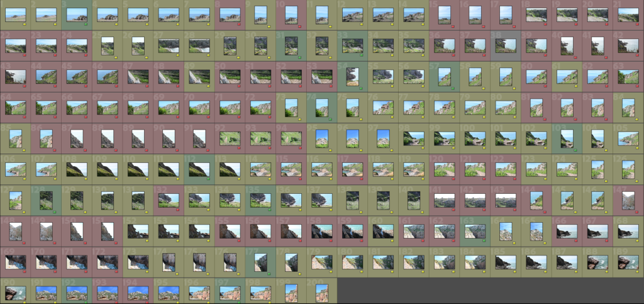Click the red label marker under photo 63

coord(637,86)
